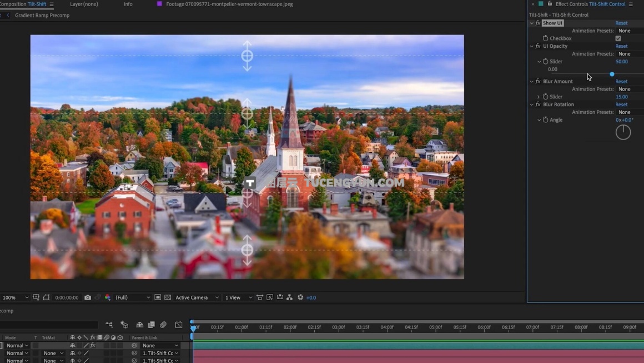The image size is (644, 363).
Task: Toggle the Blur Amount fx effect switch
Action: (538, 81)
